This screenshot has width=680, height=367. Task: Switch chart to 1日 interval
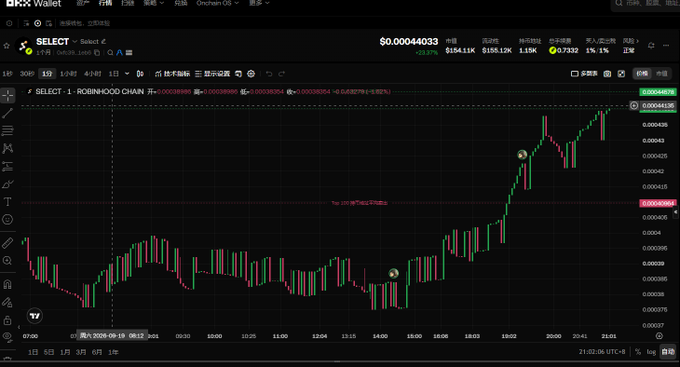[x=114, y=74]
